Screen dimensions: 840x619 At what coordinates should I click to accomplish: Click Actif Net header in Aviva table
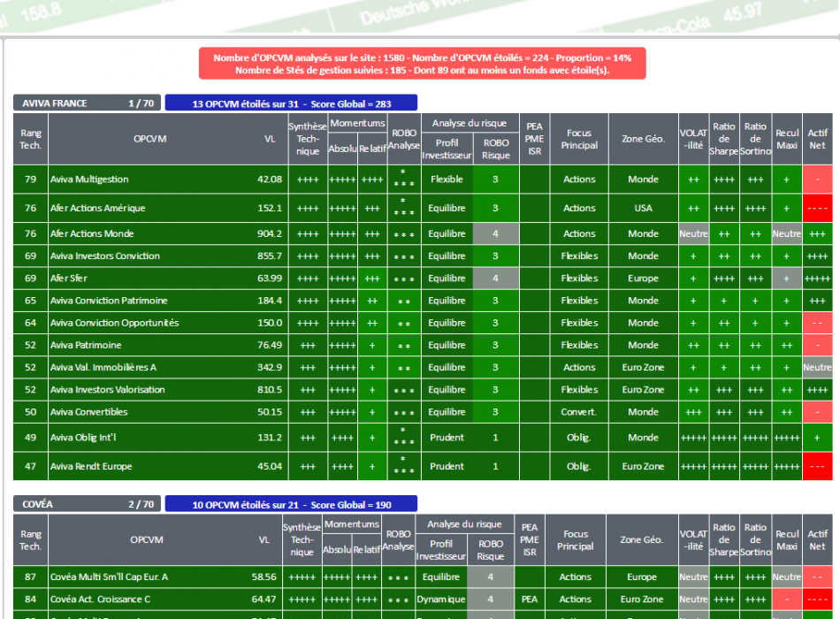(818, 139)
